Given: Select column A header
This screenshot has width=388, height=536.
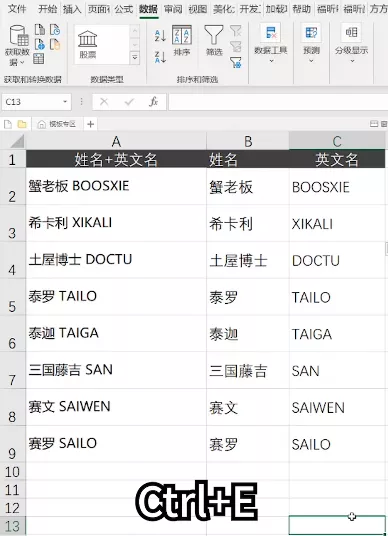Looking at the screenshot, I should (x=116, y=141).
